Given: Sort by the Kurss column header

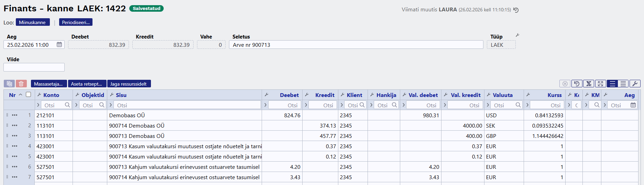Looking at the screenshot, I should [x=554, y=95].
